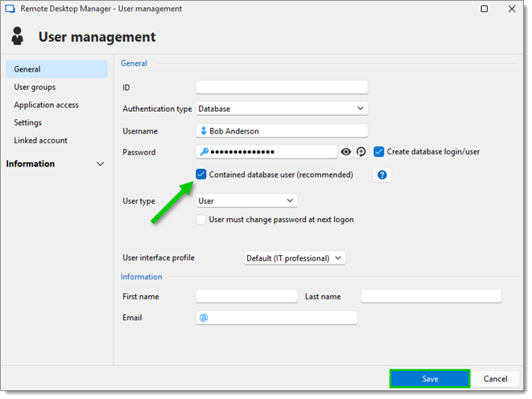
Task: Click the Save button
Action: 430,379
